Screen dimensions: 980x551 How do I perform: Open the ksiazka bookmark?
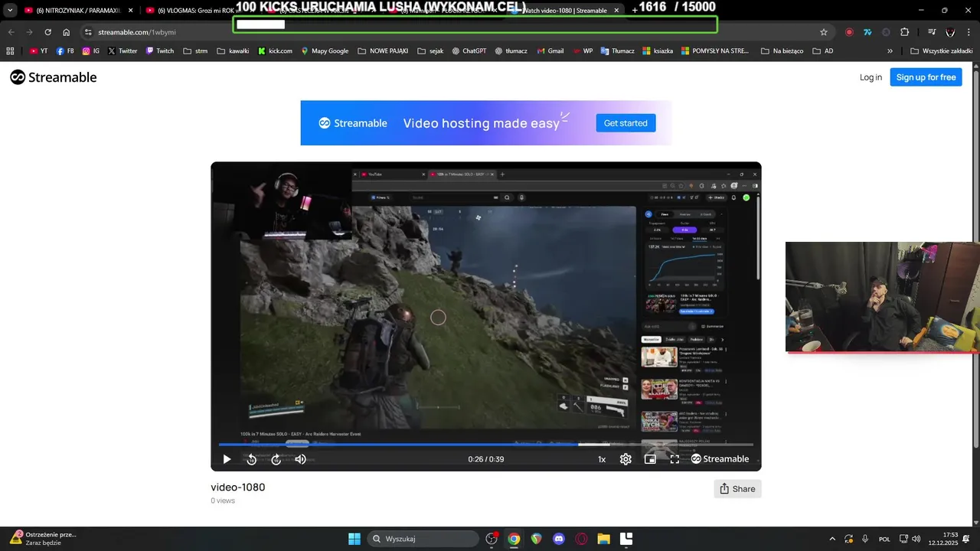[x=658, y=51]
